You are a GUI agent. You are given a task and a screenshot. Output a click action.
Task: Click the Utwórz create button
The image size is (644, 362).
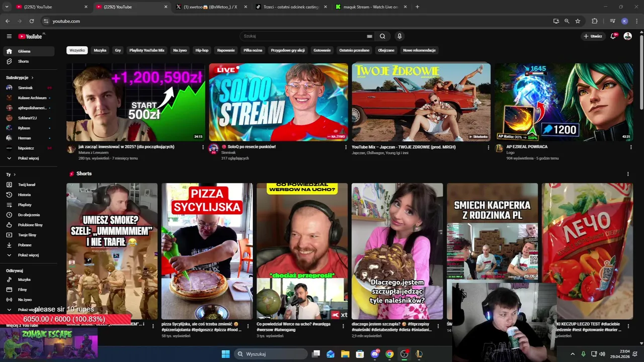593,36
